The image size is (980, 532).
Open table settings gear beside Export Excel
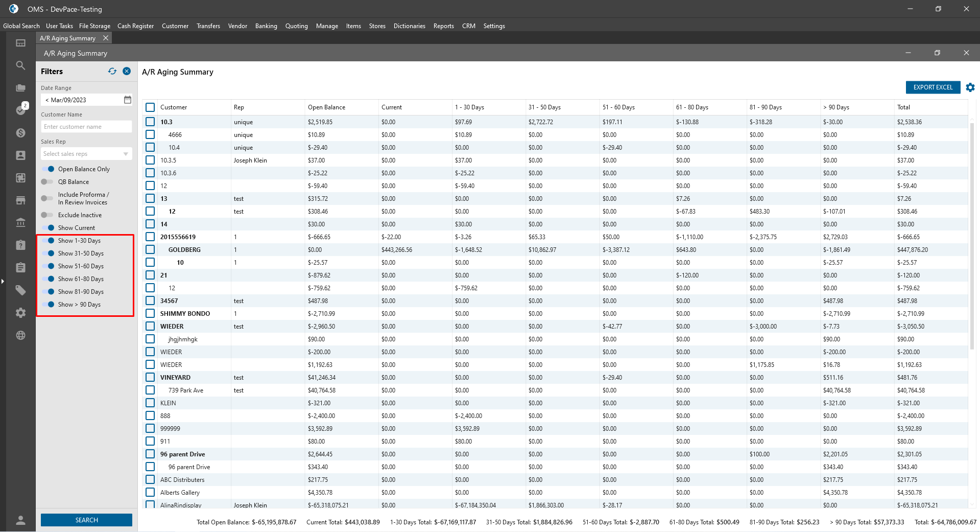coord(970,87)
